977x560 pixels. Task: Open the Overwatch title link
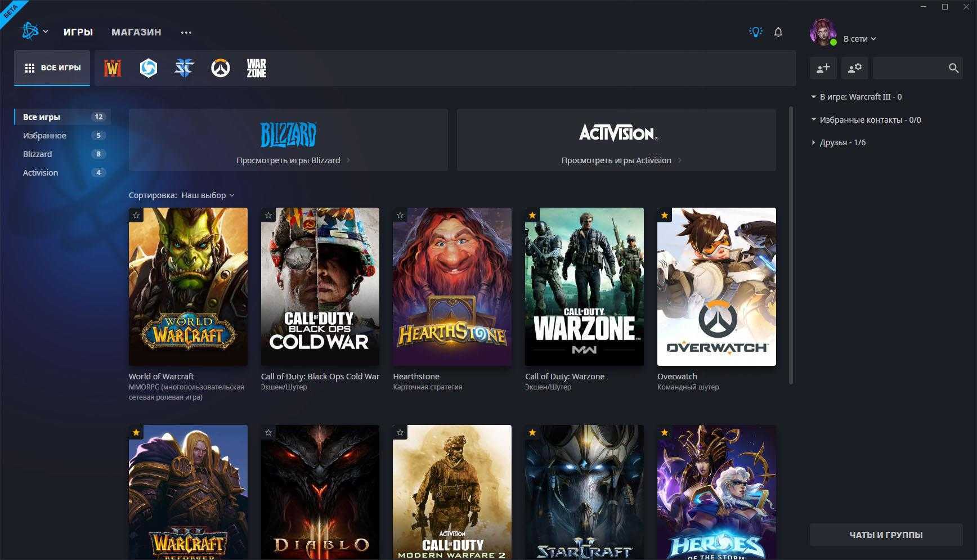(677, 377)
